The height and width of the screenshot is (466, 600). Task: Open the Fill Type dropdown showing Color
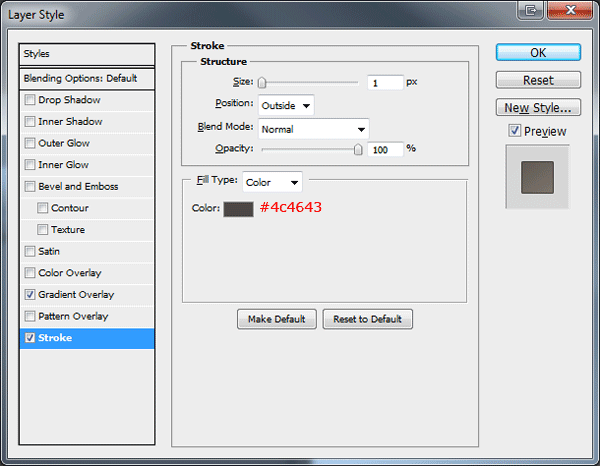coord(272,182)
